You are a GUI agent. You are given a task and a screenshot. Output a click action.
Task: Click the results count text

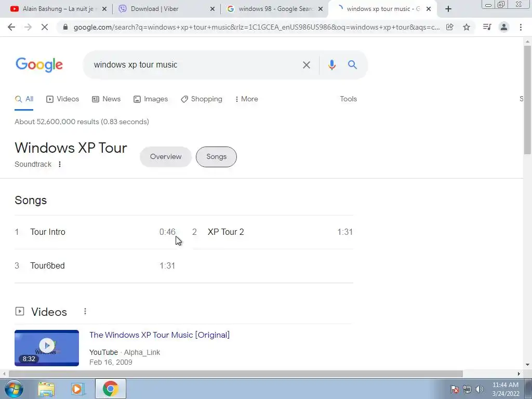click(x=82, y=122)
